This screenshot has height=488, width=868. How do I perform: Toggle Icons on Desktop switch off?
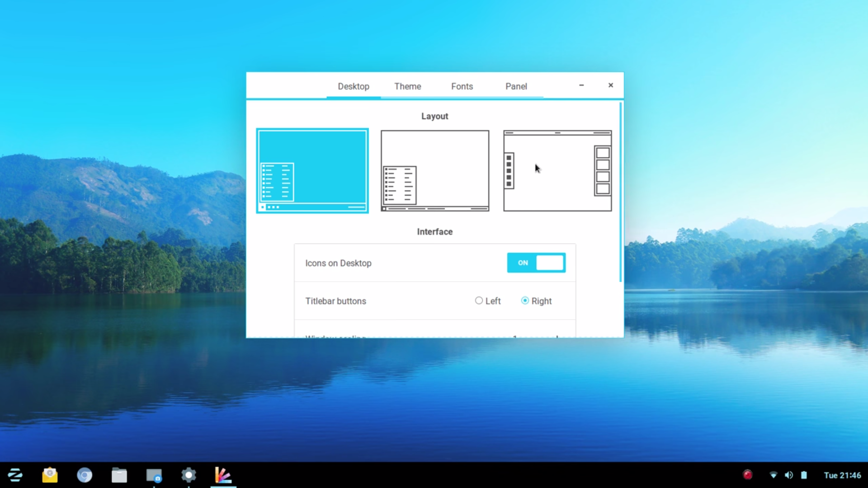536,263
